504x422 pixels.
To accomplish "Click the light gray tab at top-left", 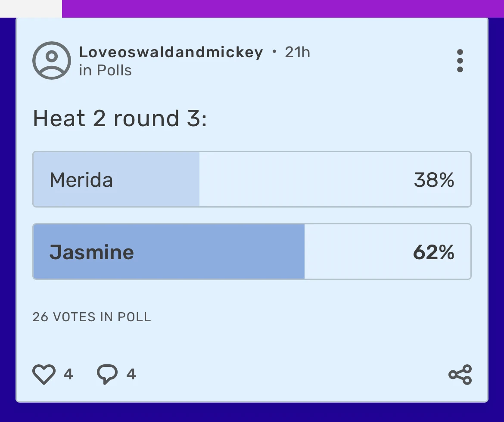I will pyautogui.click(x=31, y=8).
